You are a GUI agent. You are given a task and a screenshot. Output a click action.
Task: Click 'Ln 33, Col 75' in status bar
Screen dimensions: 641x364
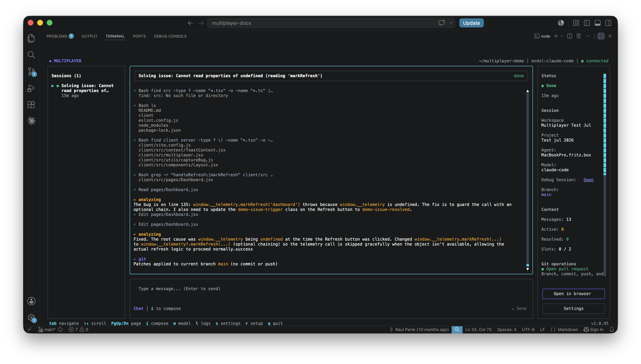pyautogui.click(x=478, y=330)
